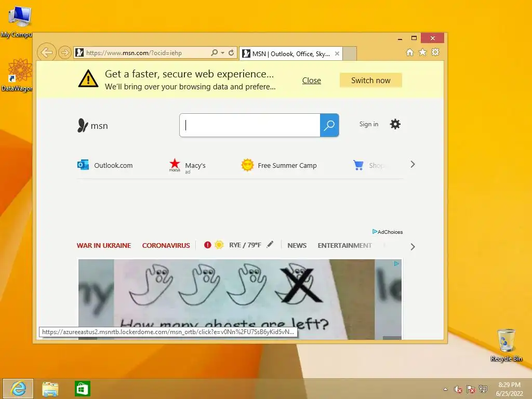Click the ad info icon on the ghosts banner

point(396,263)
